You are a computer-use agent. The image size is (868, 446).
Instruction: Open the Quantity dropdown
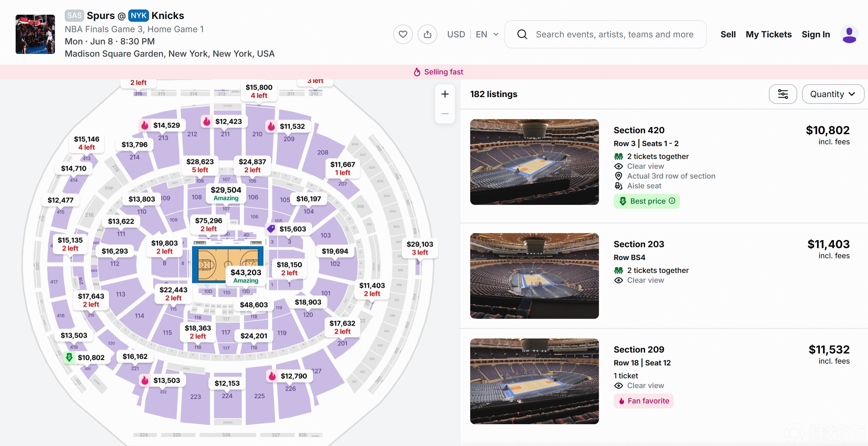tap(833, 94)
